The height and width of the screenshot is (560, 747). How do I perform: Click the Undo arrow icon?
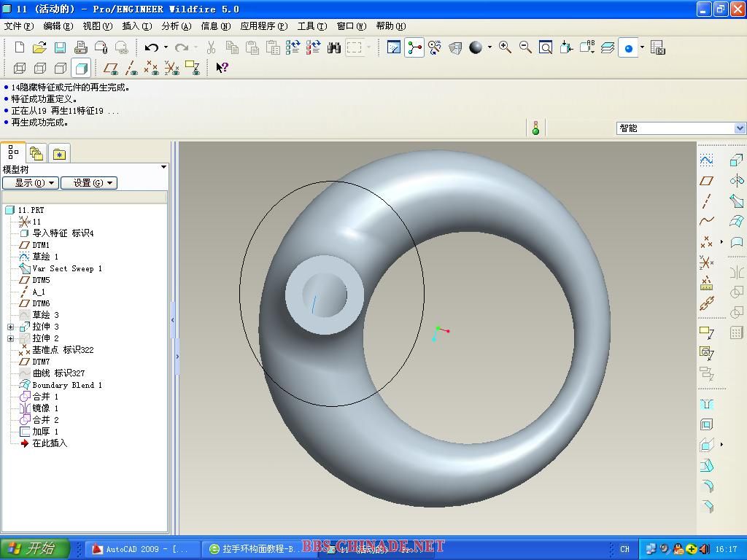click(151, 48)
